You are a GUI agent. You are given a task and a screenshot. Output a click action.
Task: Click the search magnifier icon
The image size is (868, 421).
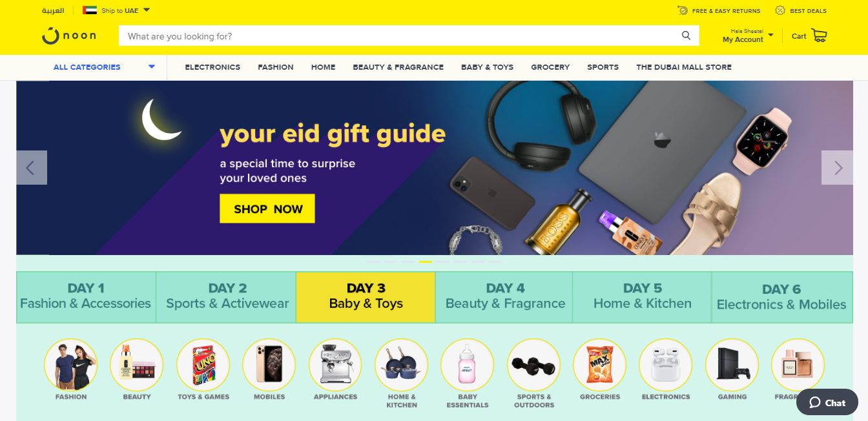point(686,36)
